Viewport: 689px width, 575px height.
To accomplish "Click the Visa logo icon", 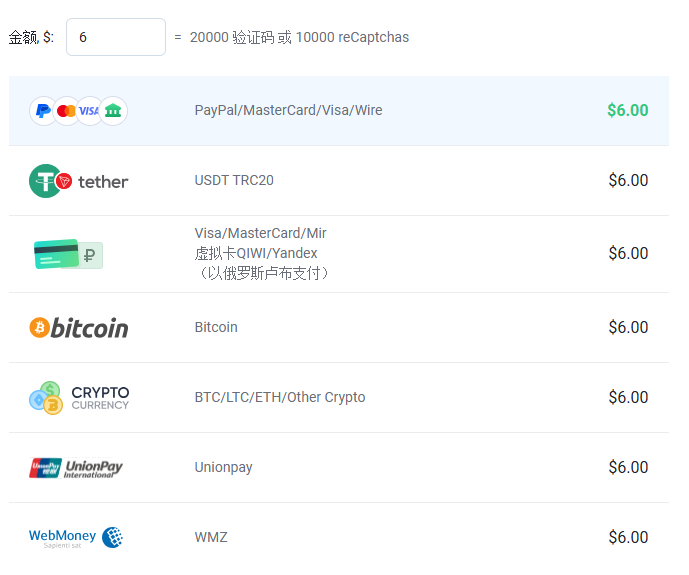I will click(90, 111).
